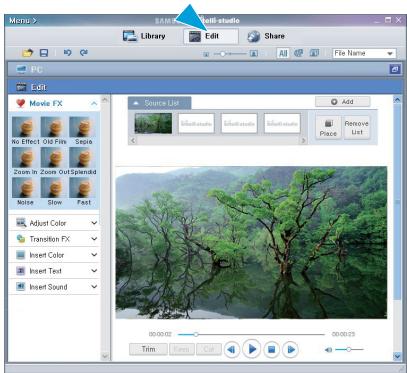
Task: Click the open folder icon
Action: 28,53
